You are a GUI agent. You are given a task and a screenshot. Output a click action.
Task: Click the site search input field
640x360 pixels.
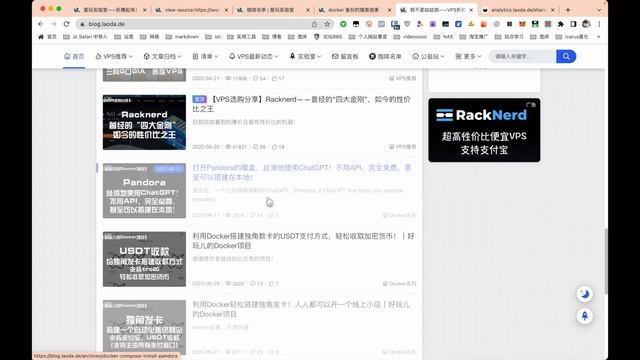pos(522,56)
